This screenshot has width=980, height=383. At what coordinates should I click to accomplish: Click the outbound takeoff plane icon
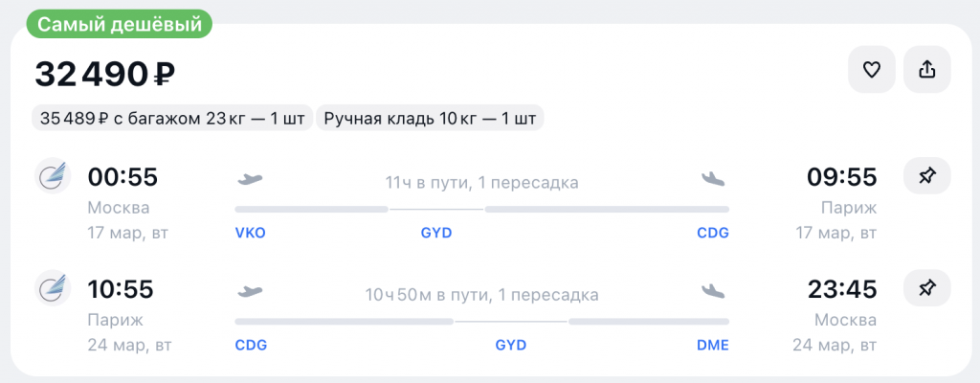click(x=250, y=179)
